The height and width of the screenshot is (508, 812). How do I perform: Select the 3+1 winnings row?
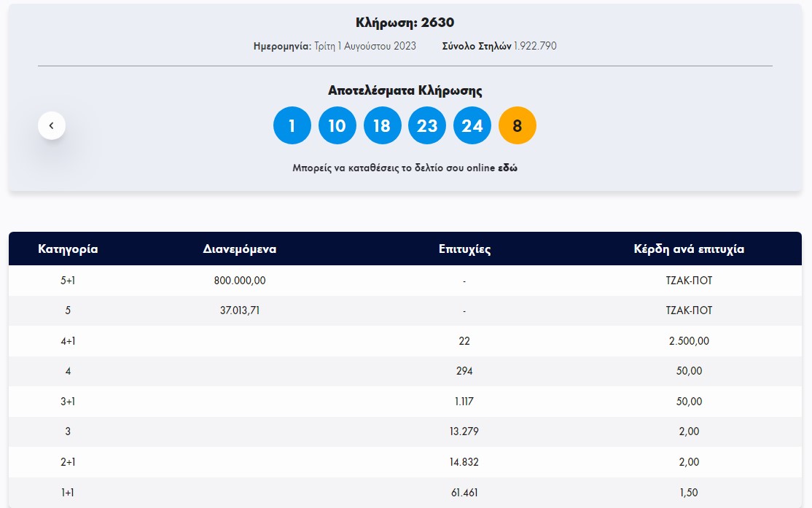(405, 401)
